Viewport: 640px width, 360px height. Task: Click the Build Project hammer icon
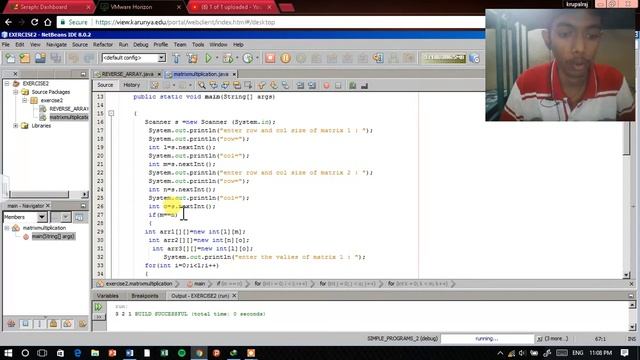pos(176,58)
